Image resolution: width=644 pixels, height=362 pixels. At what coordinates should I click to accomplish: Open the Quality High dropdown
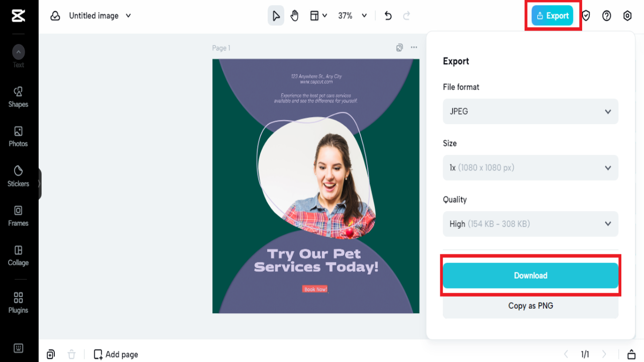click(530, 224)
